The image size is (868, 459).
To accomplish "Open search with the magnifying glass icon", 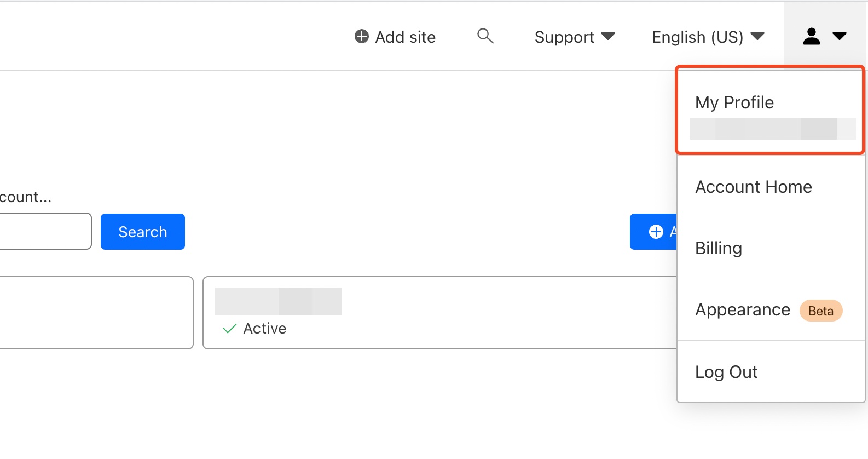I will 485,36.
